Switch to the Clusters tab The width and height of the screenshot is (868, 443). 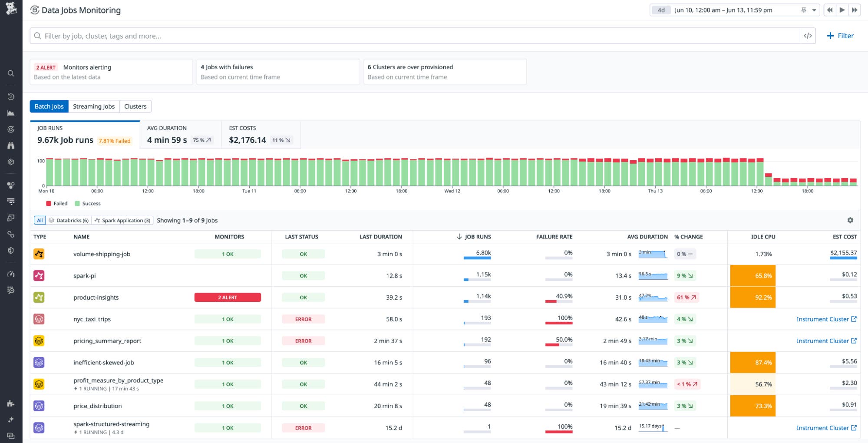coord(135,106)
